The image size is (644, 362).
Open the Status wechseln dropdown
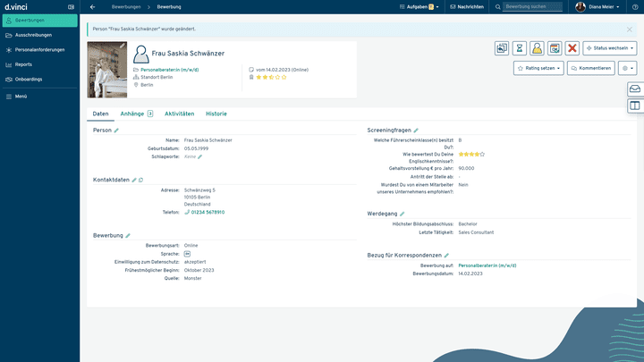coord(609,48)
